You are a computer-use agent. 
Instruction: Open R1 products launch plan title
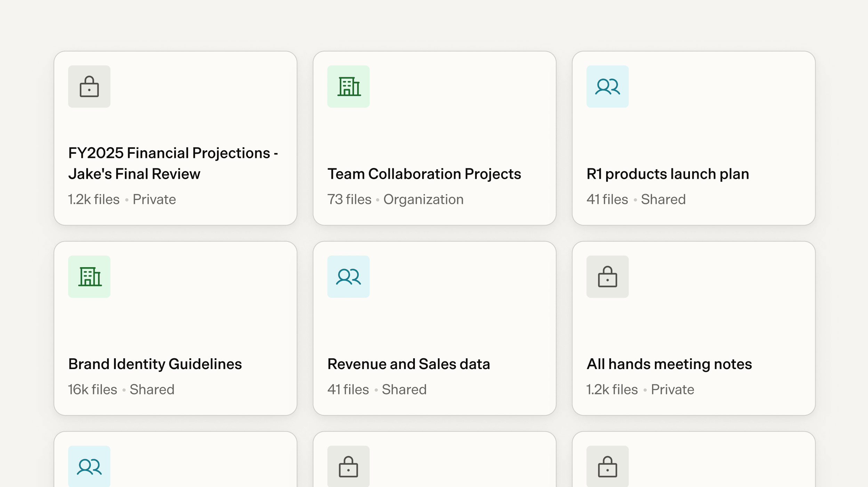[668, 174]
